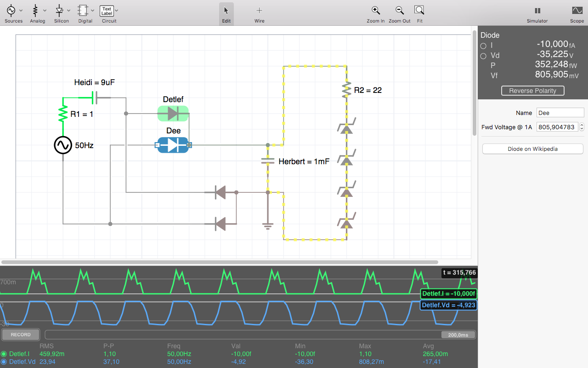The width and height of the screenshot is (588, 368).
Task: Click the Zoom Out magnifier
Action: point(399,10)
